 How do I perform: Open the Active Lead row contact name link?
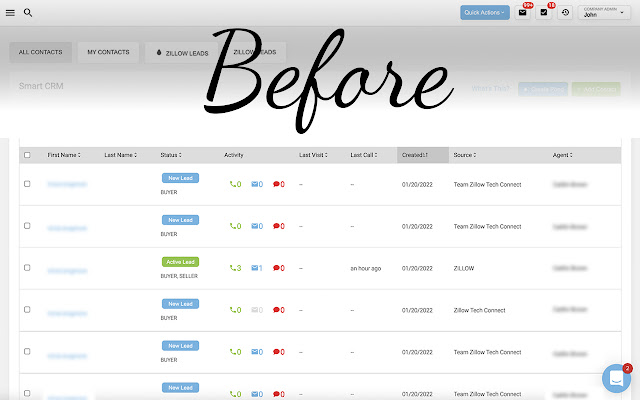point(67,271)
